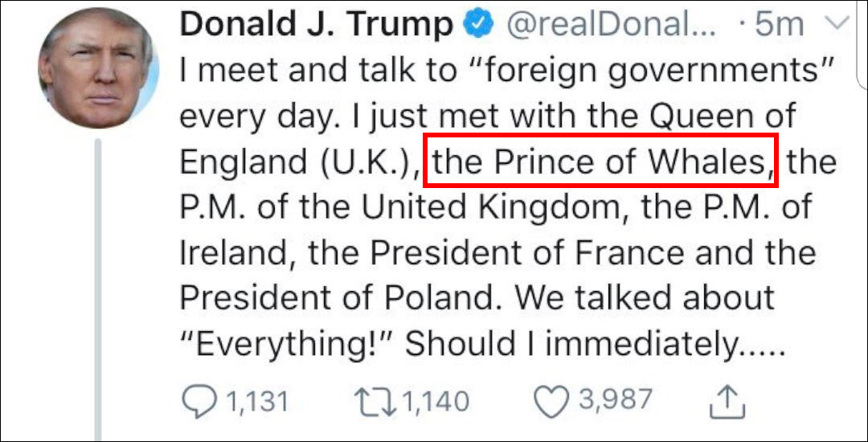
Task: Click the reply speech bubble icon
Action: (197, 399)
